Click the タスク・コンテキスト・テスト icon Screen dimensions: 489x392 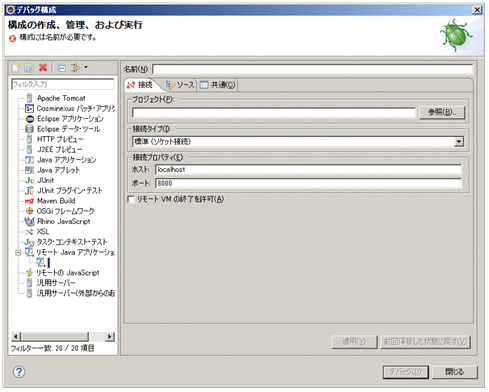point(29,242)
